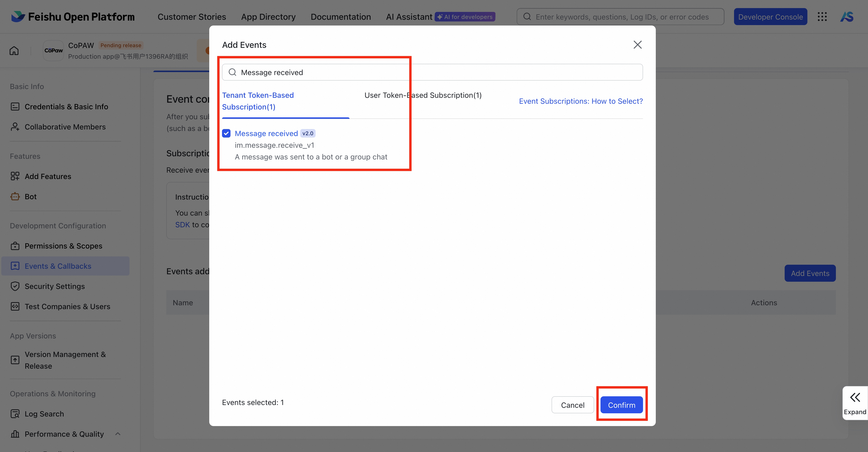This screenshot has height=452, width=868.
Task: Click the Message received search field
Action: (x=432, y=72)
